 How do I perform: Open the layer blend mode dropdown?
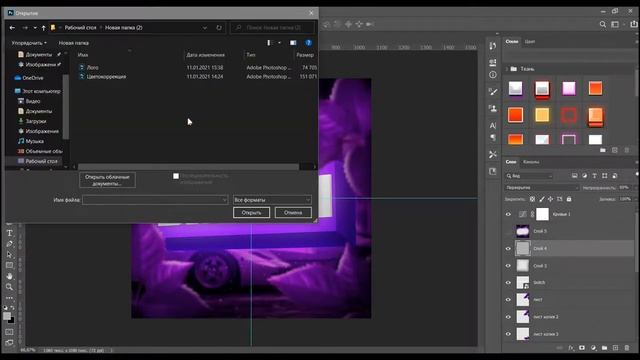coord(542,188)
